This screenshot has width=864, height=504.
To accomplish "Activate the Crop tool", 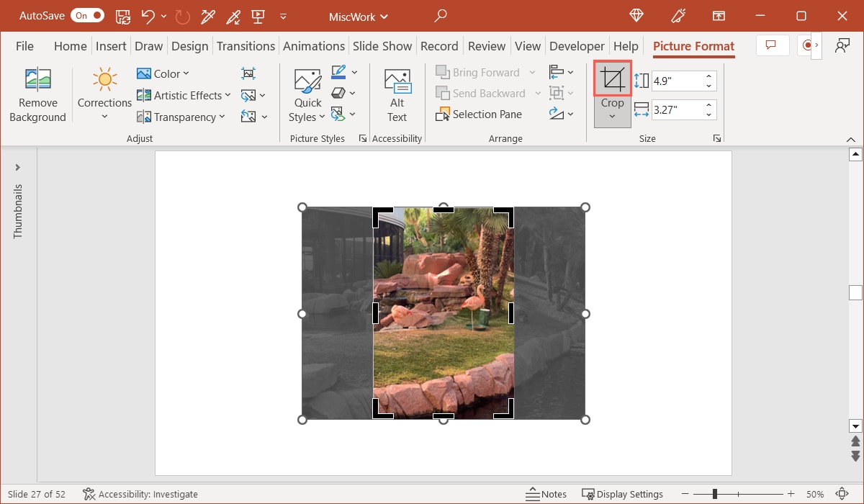I will (x=612, y=79).
